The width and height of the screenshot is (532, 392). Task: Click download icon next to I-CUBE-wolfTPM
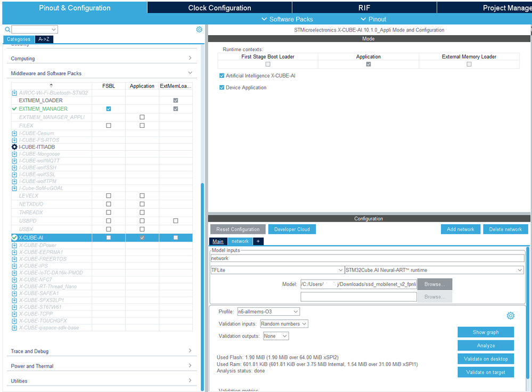pos(14,181)
